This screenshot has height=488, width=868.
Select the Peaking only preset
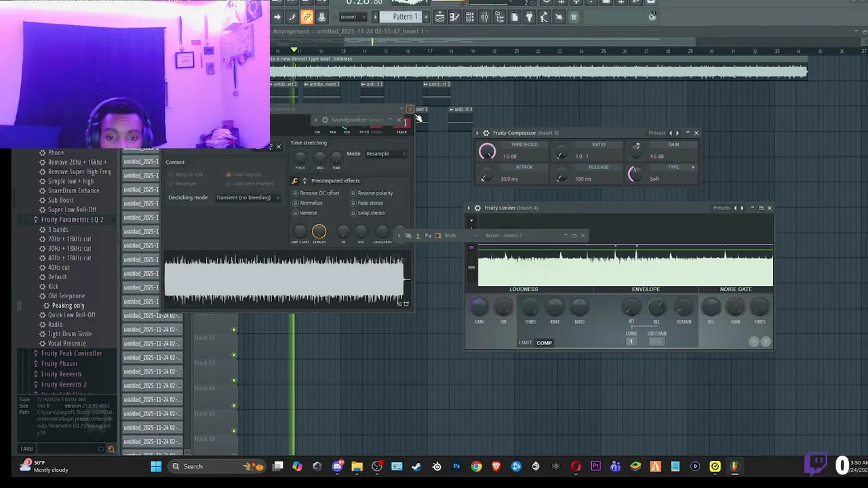point(68,306)
